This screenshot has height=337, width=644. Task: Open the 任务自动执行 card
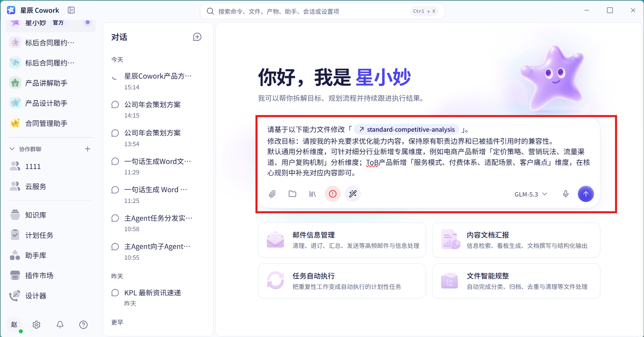(342, 281)
